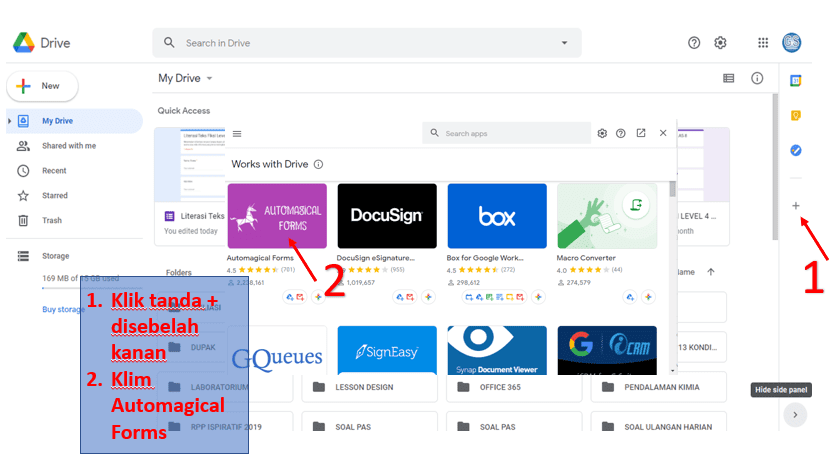834x468 pixels.
Task: Click the plus Get add-ons icon
Action: pyautogui.click(x=795, y=205)
